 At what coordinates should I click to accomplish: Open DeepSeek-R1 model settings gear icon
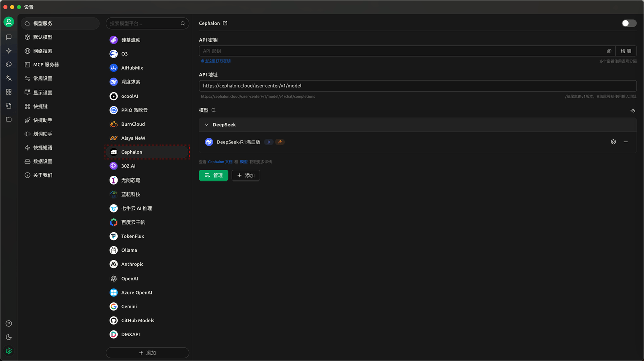[x=613, y=142]
